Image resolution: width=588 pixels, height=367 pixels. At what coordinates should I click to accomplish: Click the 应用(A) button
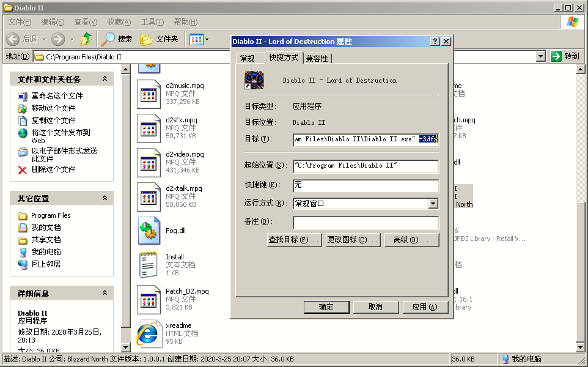coord(425,307)
